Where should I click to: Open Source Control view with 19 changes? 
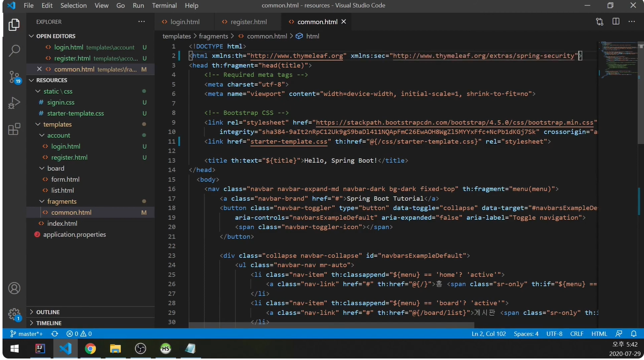[15, 77]
